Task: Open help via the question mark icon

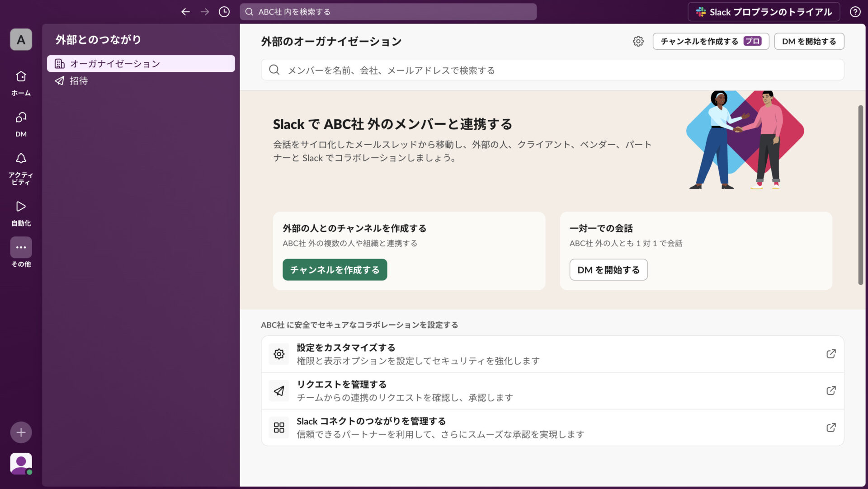Action: pos(855,12)
